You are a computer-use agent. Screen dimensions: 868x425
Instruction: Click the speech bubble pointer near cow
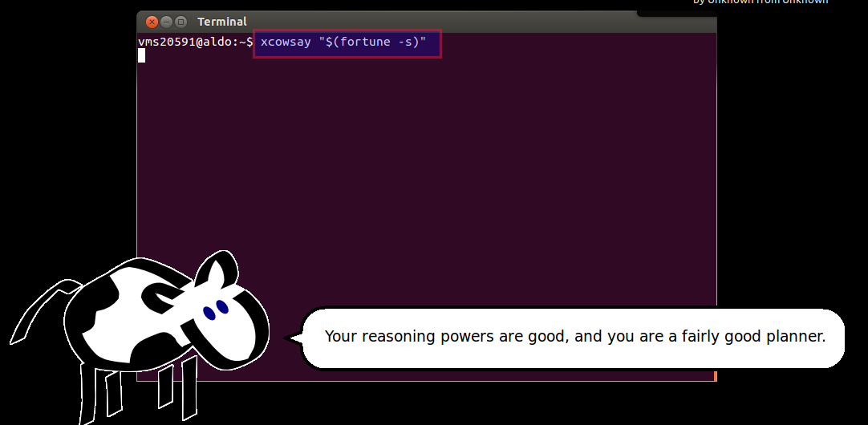(x=294, y=338)
